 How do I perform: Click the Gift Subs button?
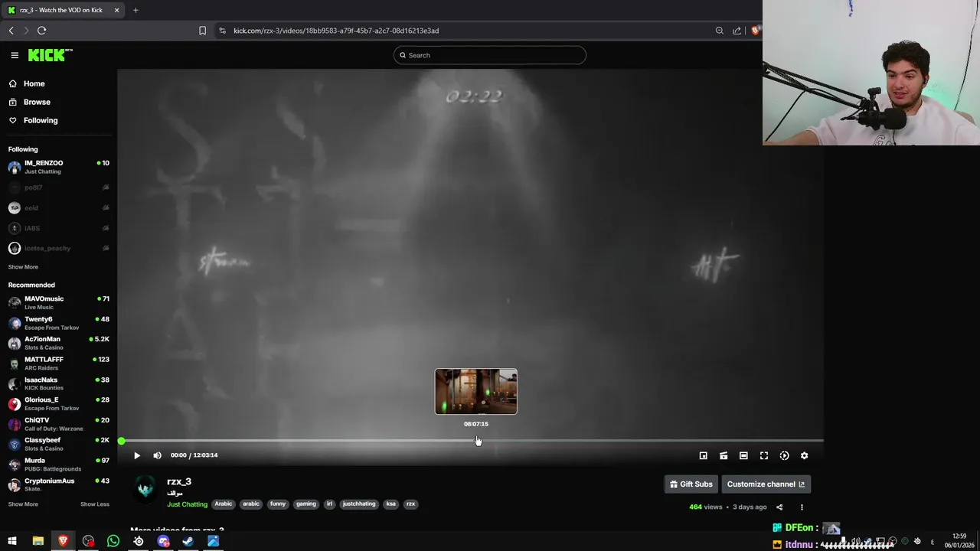[691, 484]
